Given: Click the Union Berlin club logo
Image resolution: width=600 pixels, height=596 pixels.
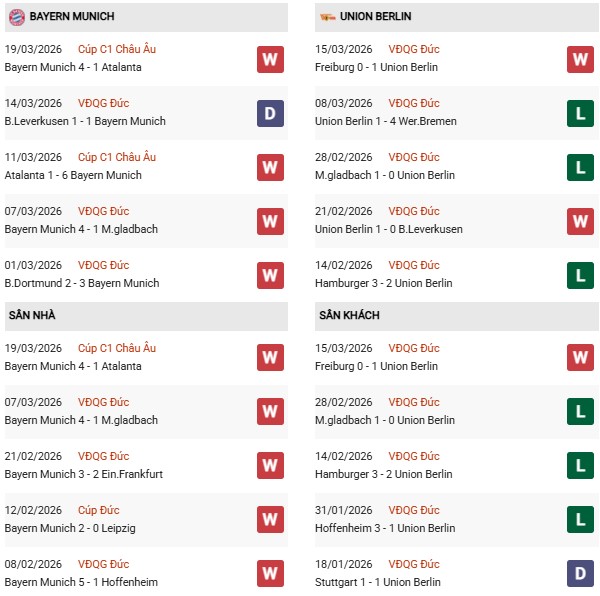Looking at the screenshot, I should tap(326, 17).
